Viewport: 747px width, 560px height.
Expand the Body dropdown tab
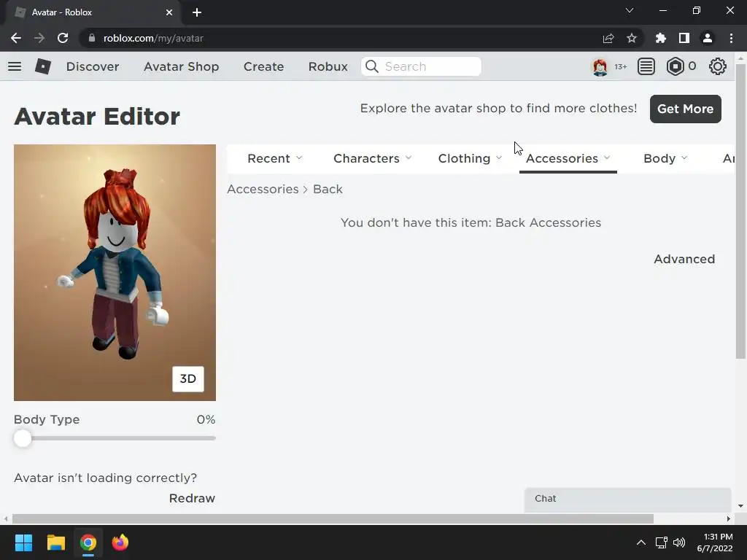pyautogui.click(x=665, y=158)
